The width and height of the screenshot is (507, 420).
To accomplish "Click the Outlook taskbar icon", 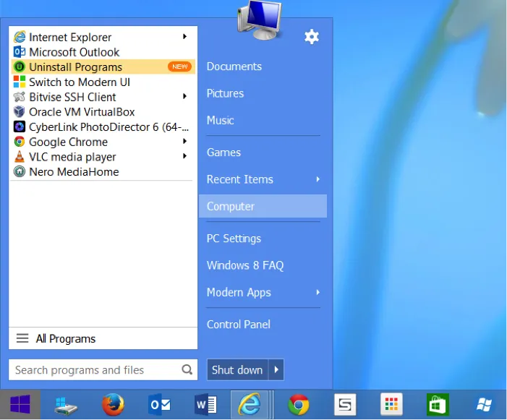I will [159, 405].
